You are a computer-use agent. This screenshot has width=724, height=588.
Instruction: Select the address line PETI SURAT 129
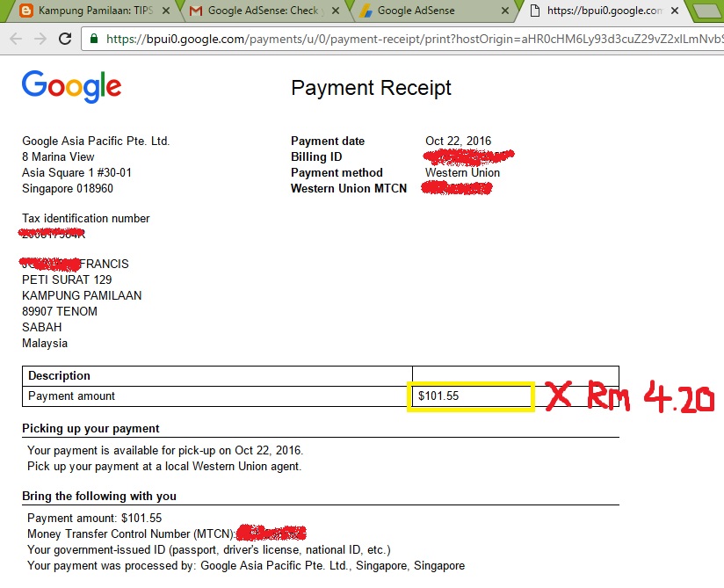67,279
